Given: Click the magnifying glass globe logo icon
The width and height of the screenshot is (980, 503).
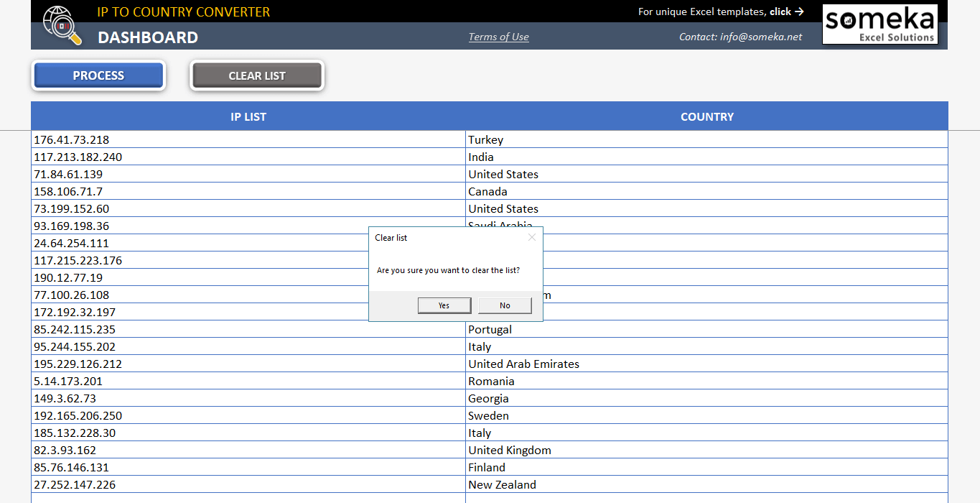Looking at the screenshot, I should [61, 24].
